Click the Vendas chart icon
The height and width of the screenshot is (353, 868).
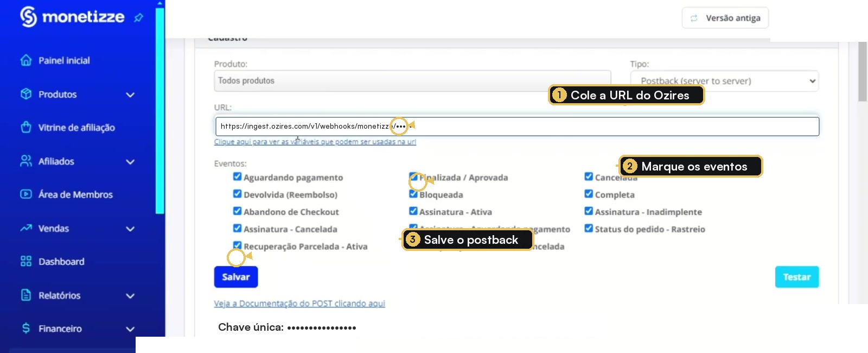click(25, 228)
